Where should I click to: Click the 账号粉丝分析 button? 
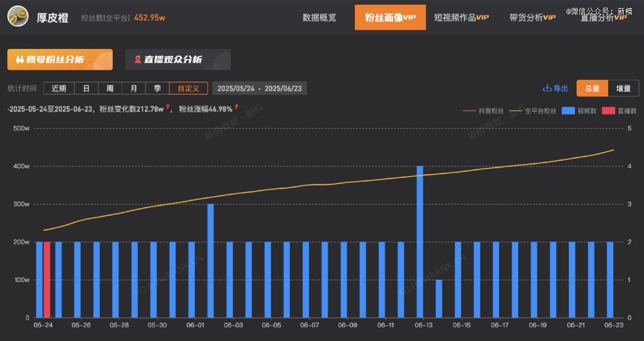(x=60, y=60)
